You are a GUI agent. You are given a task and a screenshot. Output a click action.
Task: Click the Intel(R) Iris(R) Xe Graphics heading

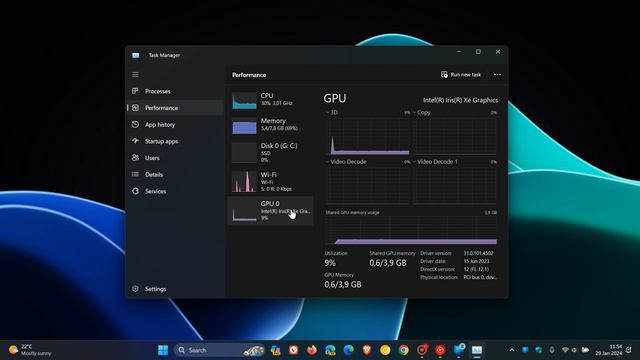[460, 100]
